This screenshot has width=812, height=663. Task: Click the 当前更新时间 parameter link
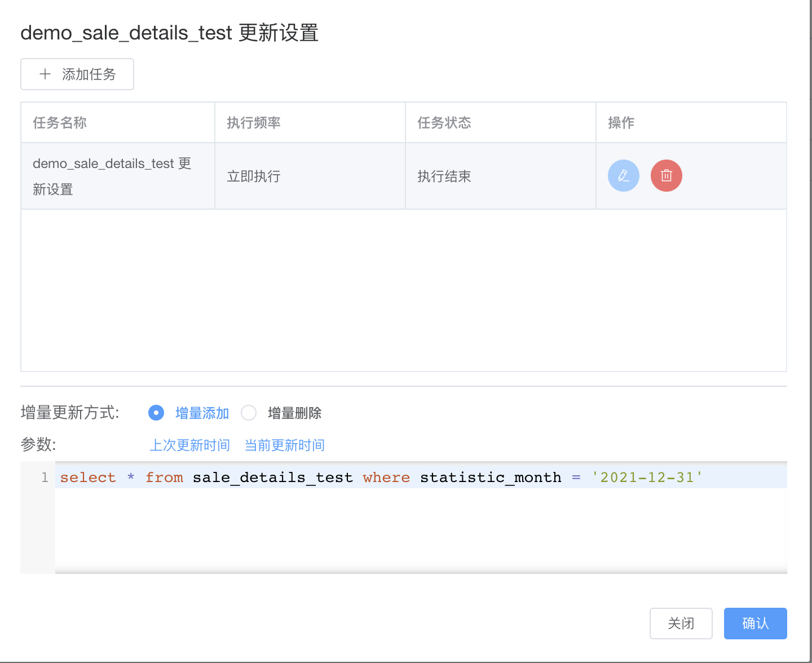tap(284, 445)
